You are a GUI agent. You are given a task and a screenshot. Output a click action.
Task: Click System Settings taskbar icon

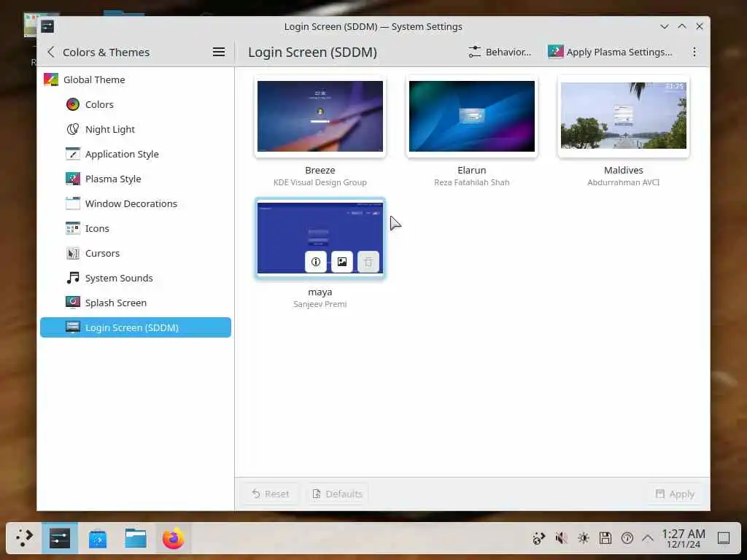pos(60,538)
